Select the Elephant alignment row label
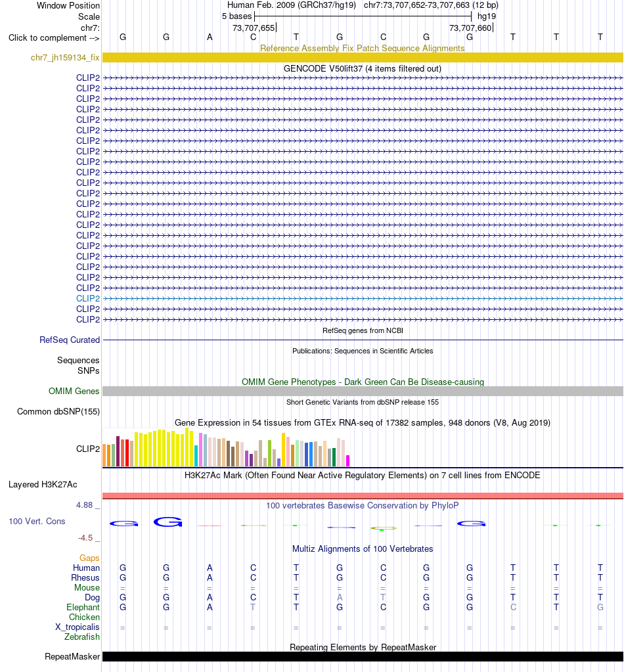The image size is (624, 672). 83,607
